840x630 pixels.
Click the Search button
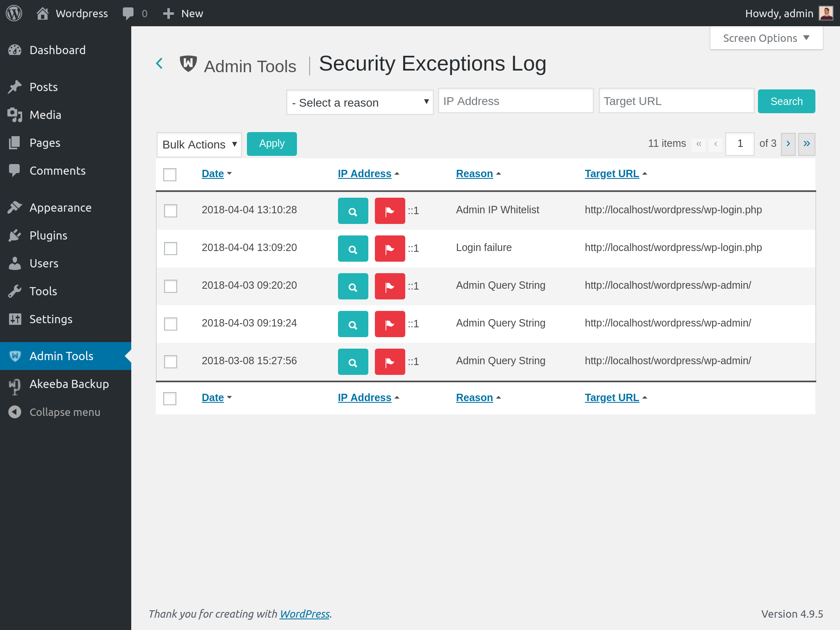point(786,101)
